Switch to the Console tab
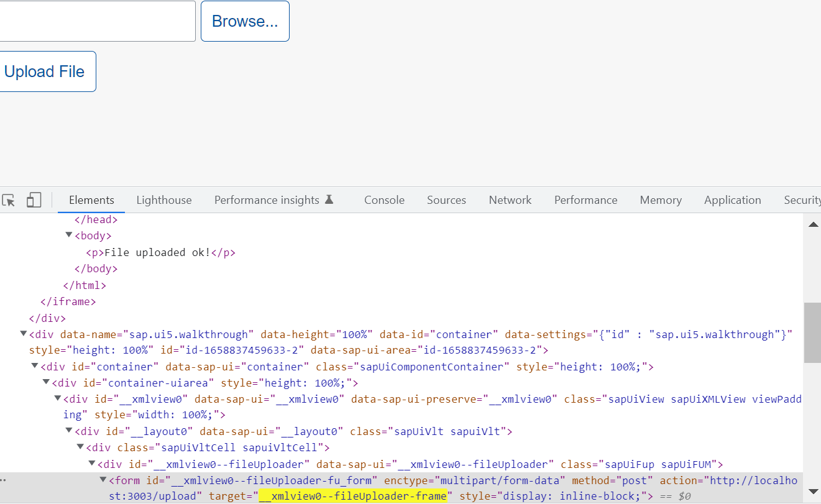Viewport: 821px width, 504px height. 384,199
